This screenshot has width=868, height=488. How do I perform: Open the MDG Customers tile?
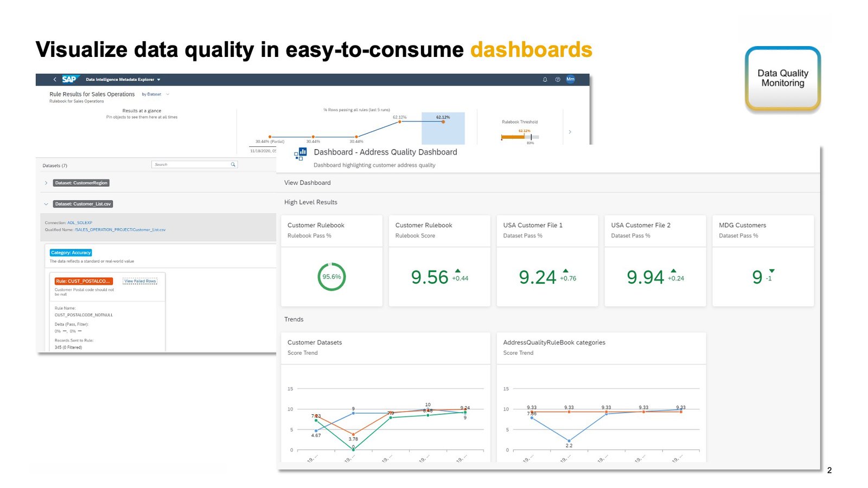click(x=763, y=261)
